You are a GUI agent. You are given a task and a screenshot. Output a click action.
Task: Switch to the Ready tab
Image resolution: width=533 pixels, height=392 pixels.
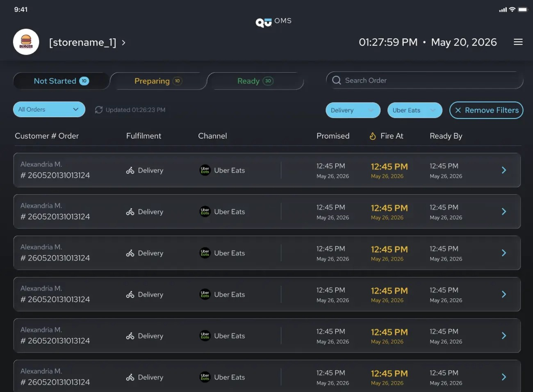(x=255, y=81)
